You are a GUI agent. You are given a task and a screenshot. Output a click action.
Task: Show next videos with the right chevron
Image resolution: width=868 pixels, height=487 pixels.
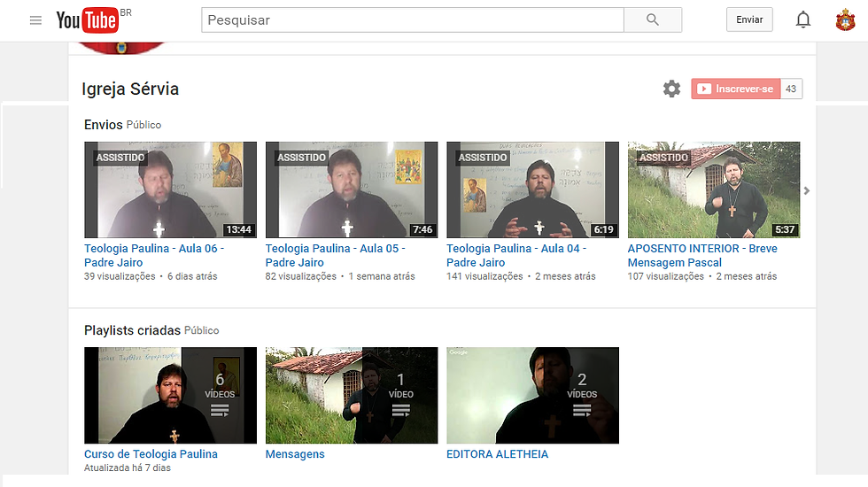coord(807,190)
